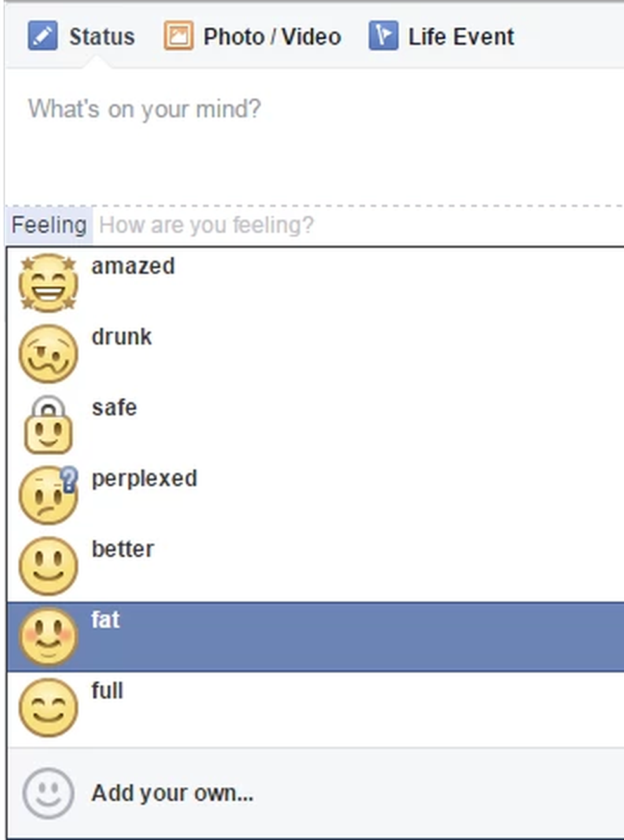
Task: Click the drunk woozy face emoji
Action: point(48,354)
